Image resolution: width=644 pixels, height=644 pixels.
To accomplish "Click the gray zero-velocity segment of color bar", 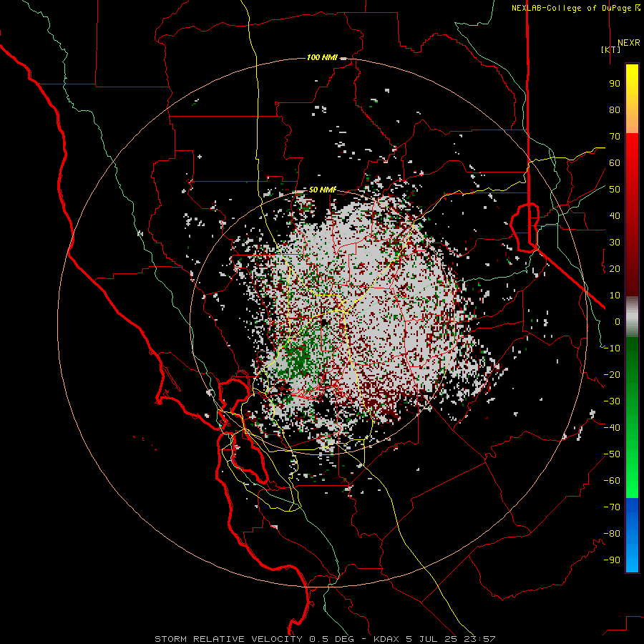I will click(x=632, y=317).
